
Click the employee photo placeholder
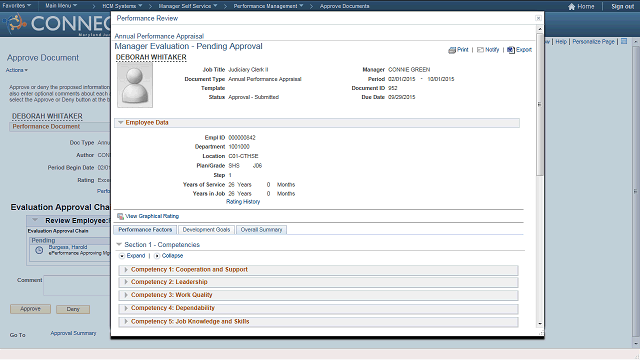click(x=135, y=86)
